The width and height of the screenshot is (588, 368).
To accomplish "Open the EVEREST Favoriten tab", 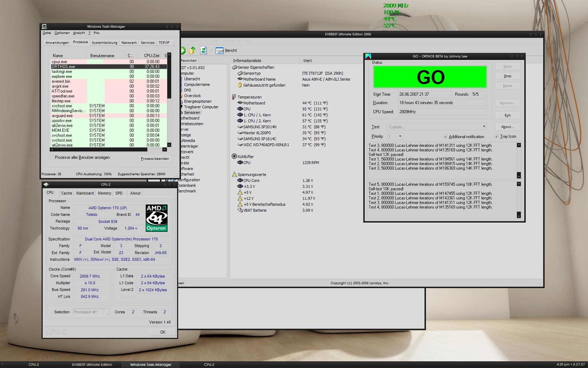I will click(189, 60).
